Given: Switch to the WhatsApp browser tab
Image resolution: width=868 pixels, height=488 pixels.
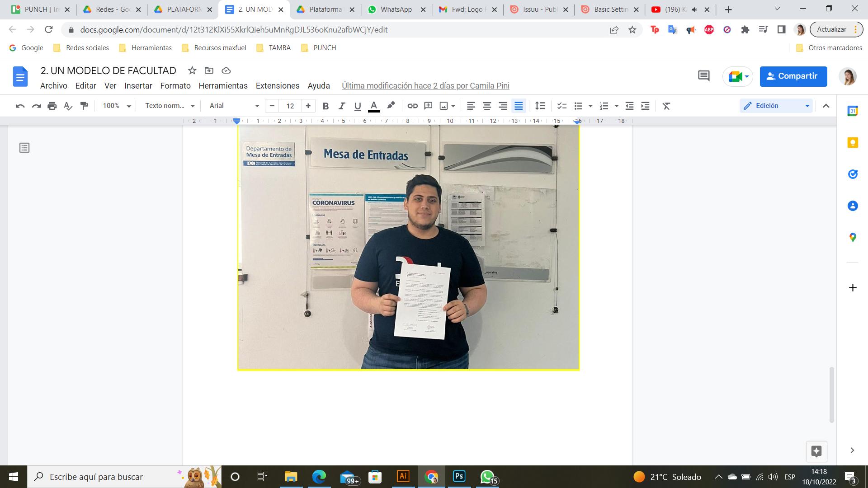Looking at the screenshot, I should 396,9.
